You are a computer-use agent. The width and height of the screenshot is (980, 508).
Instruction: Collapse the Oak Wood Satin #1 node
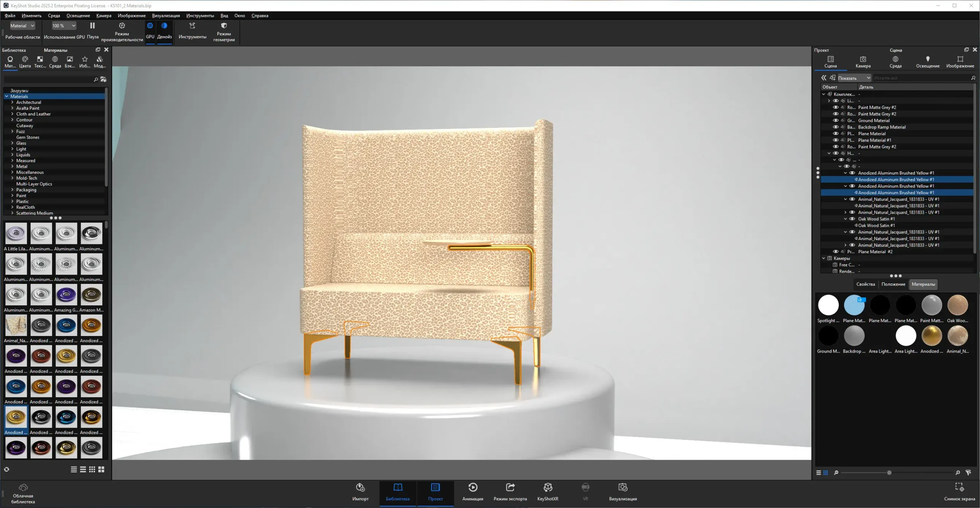click(x=845, y=219)
